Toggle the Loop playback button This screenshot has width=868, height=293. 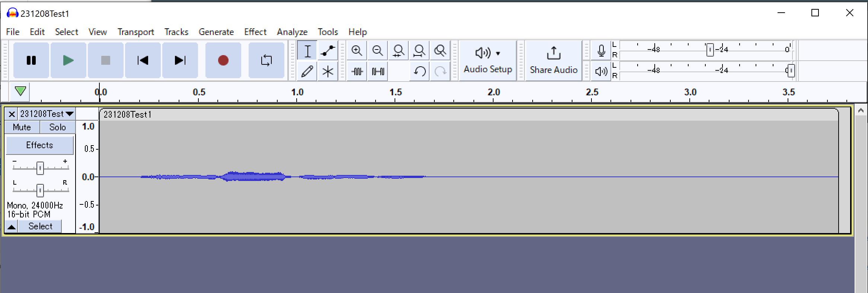(x=267, y=60)
